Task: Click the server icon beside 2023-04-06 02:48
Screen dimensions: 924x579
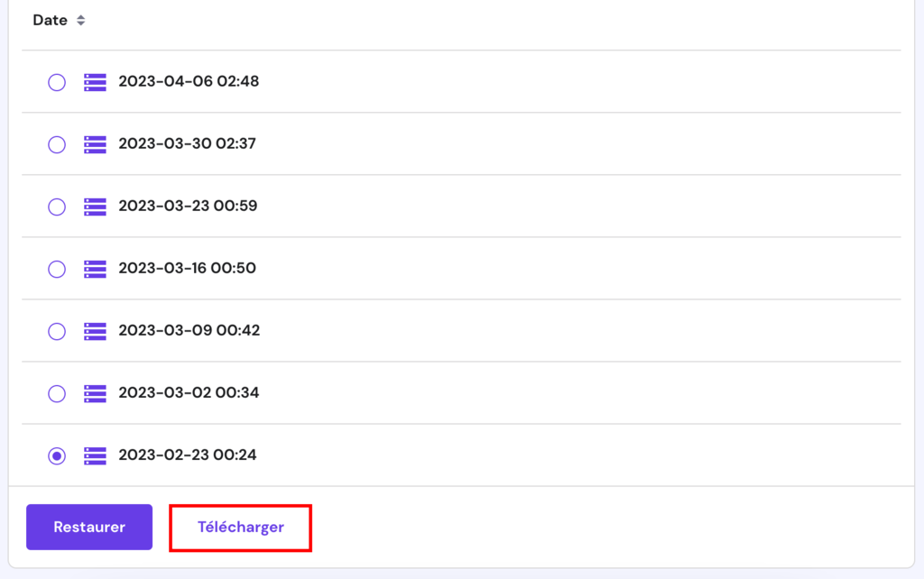Action: (95, 81)
